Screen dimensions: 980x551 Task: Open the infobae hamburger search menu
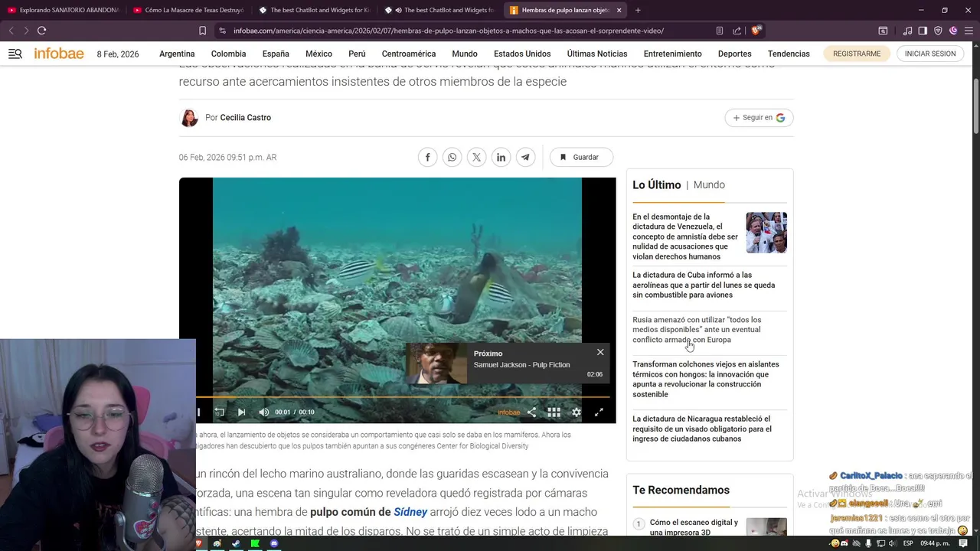(x=15, y=54)
